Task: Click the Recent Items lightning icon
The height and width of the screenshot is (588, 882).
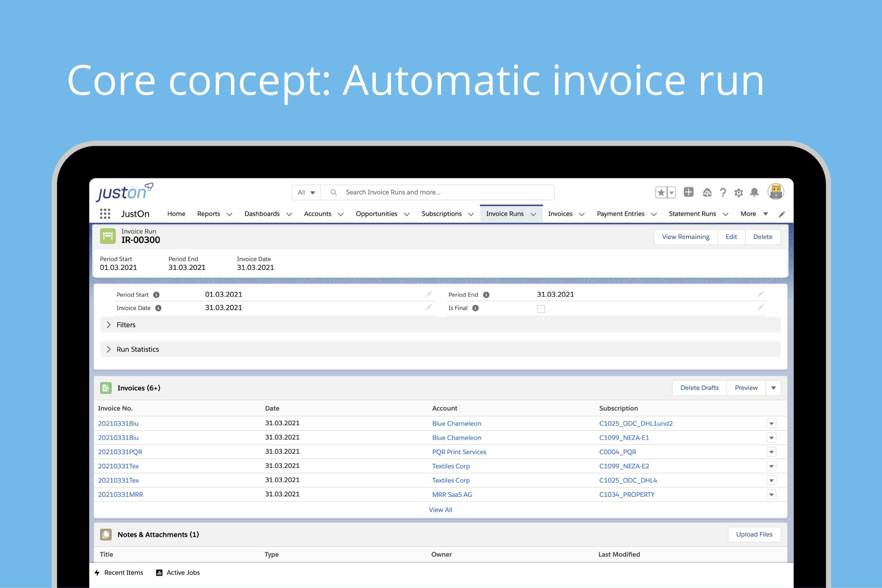Action: pos(97,573)
